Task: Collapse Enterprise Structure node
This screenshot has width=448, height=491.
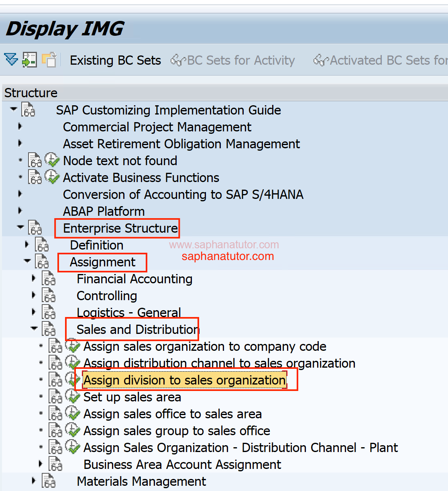Action: point(20,227)
